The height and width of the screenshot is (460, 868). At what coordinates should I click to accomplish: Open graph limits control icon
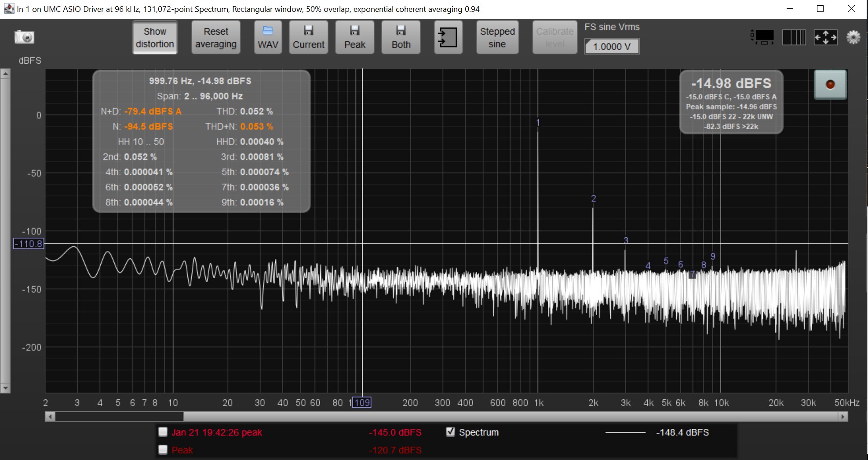coord(762,37)
